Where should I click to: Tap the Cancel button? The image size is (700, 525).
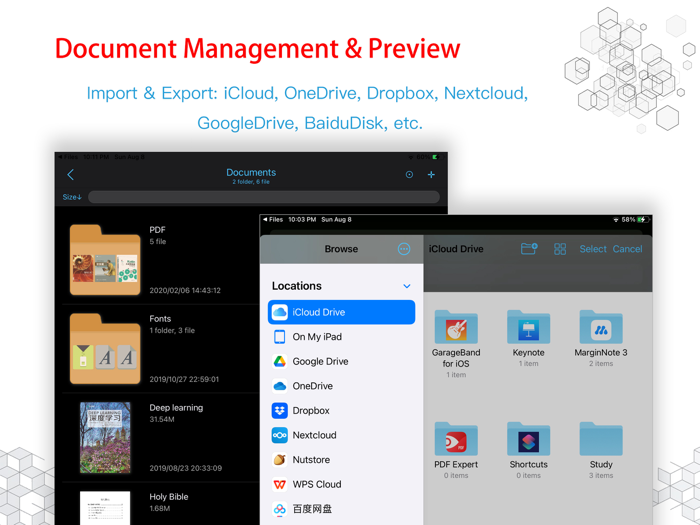coord(627,249)
